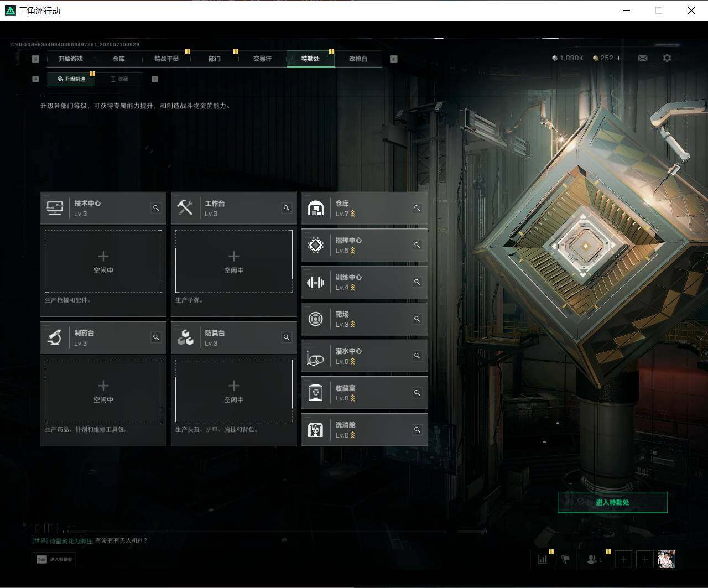Add production in 防具台 idle slot
This screenshot has width=708, height=588.
(x=234, y=391)
